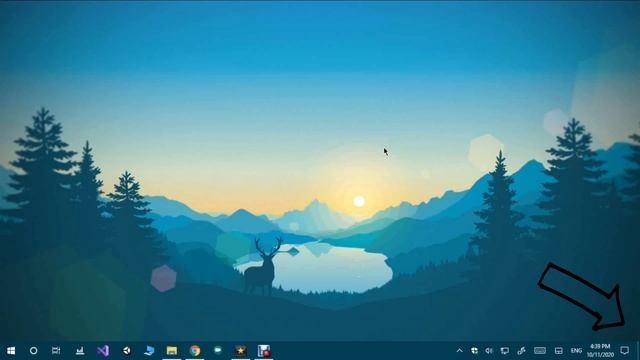Change input language from ENG indicator
The height and width of the screenshot is (360, 640).
pyautogui.click(x=576, y=351)
